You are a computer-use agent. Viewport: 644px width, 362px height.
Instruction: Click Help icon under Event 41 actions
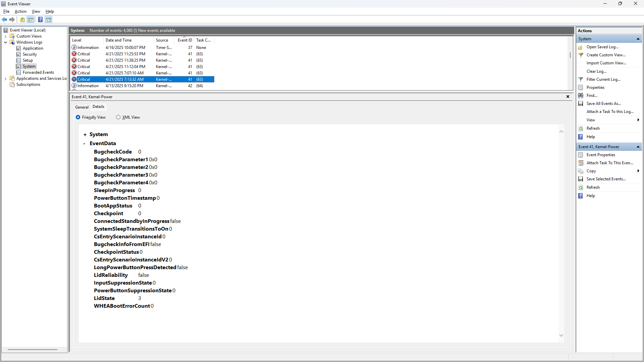581,196
